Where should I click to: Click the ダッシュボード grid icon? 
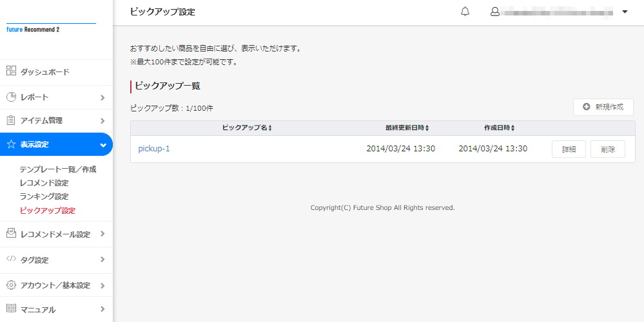(11, 71)
